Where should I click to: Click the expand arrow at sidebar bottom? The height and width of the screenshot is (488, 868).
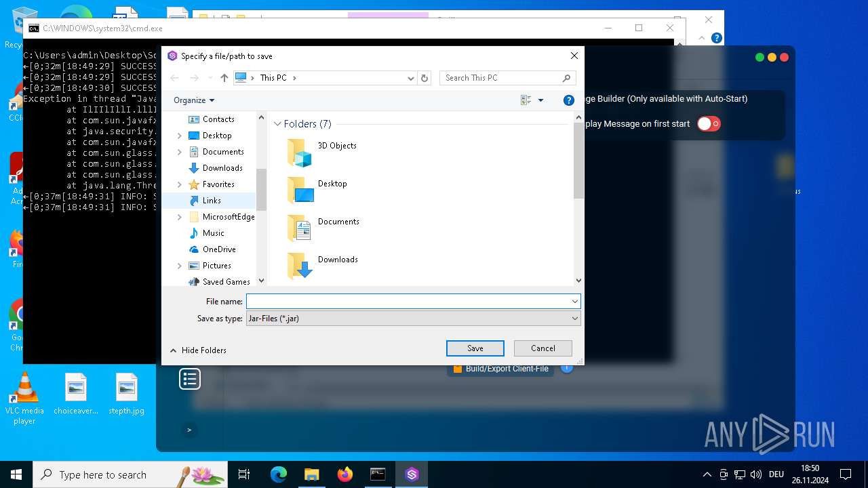189,430
